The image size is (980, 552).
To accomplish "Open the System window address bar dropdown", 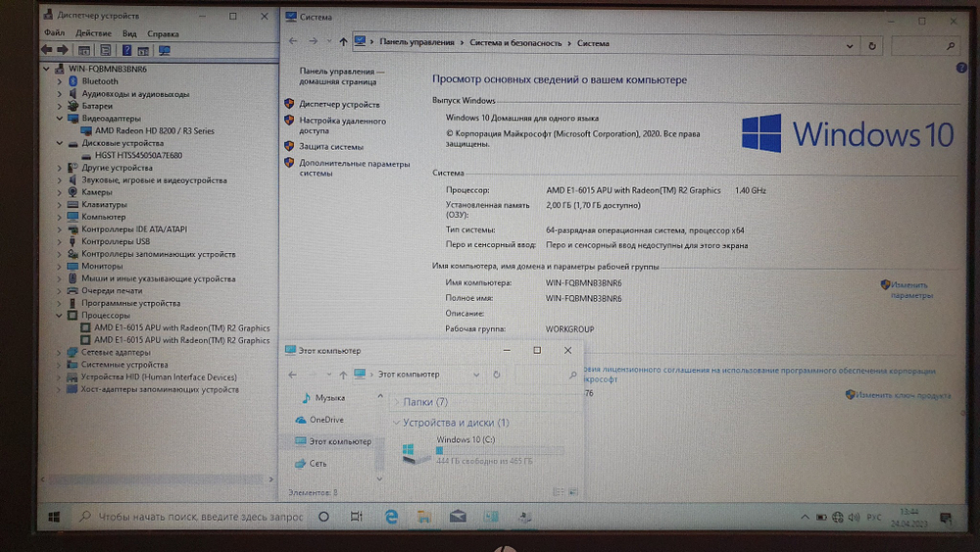I will [x=850, y=46].
